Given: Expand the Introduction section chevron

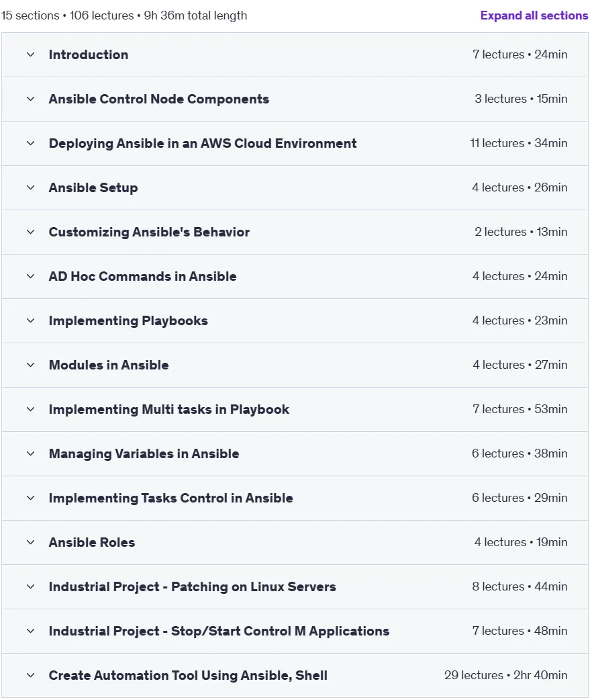Looking at the screenshot, I should [31, 55].
